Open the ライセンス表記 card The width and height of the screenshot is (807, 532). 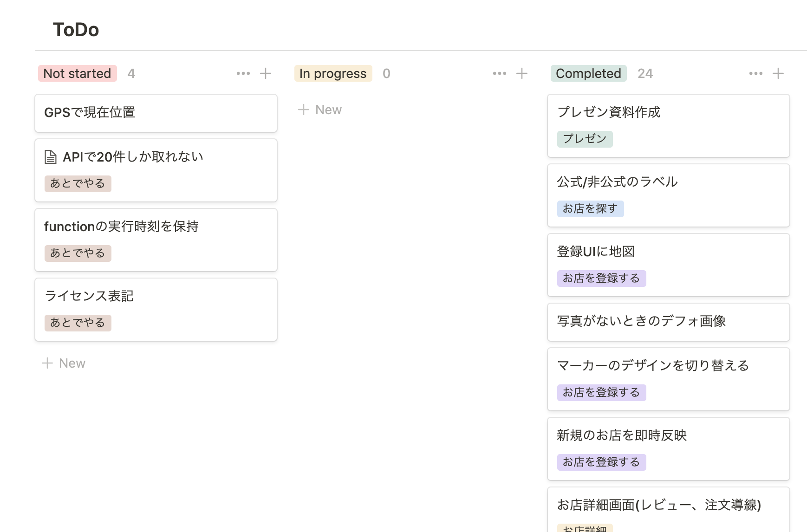[156, 310]
